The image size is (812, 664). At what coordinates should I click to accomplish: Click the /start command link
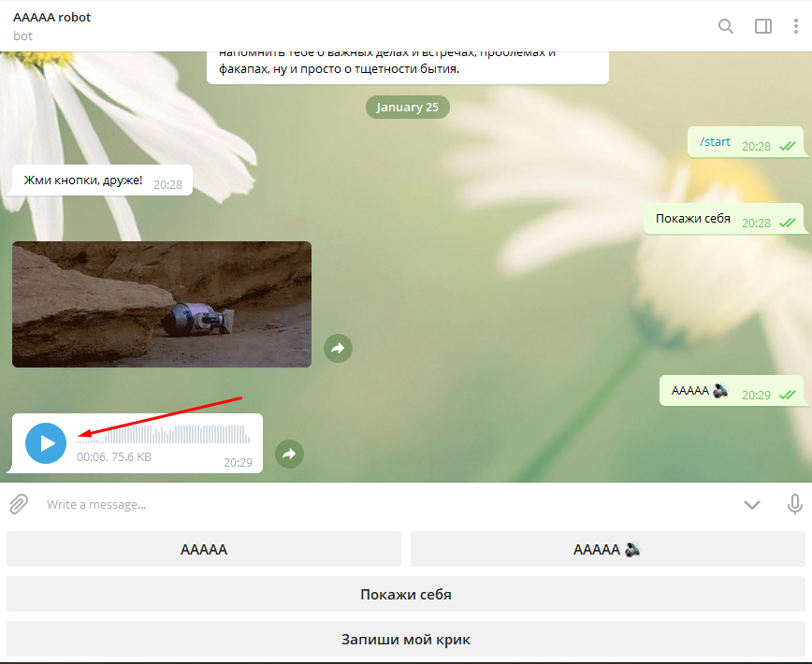(x=715, y=142)
